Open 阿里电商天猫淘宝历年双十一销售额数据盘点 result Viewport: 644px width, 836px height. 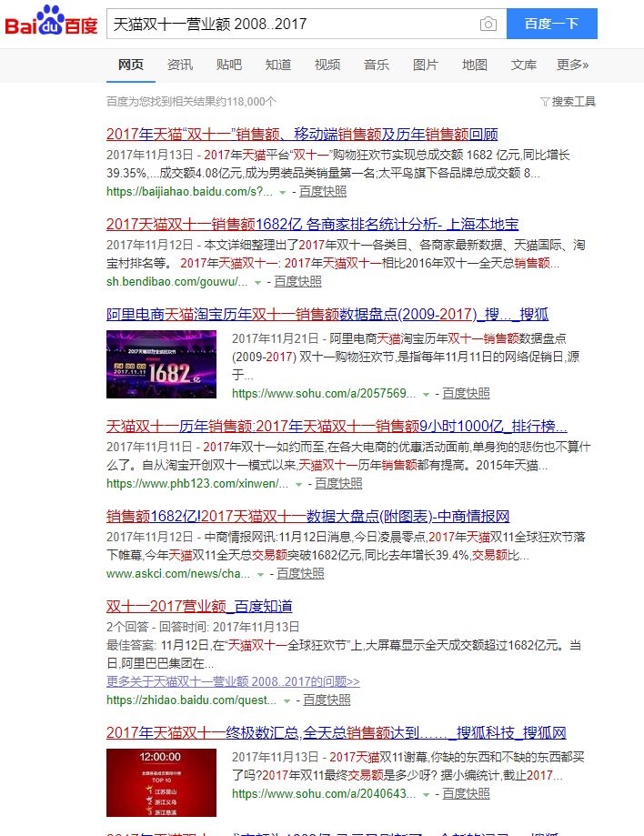(327, 314)
